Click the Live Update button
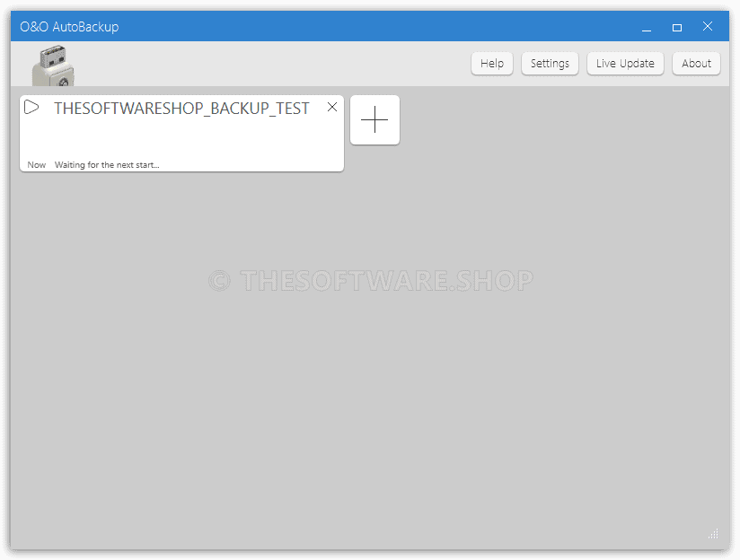Screen dimensions: 740x560 [625, 63]
